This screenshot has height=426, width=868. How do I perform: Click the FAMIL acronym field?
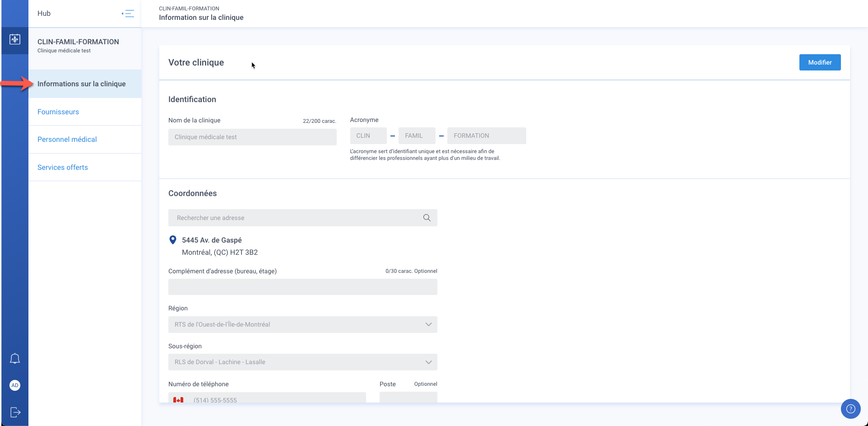(x=417, y=136)
